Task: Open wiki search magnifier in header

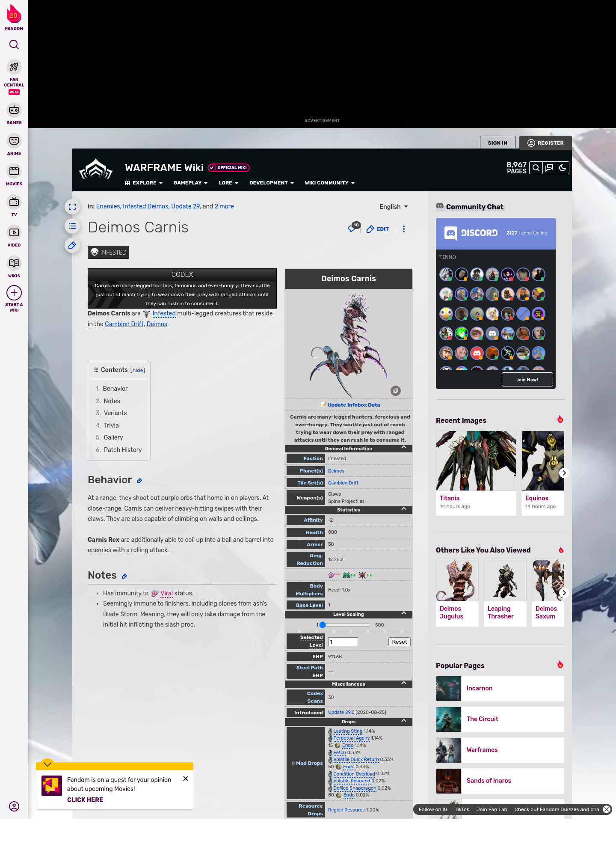Action: (536, 168)
